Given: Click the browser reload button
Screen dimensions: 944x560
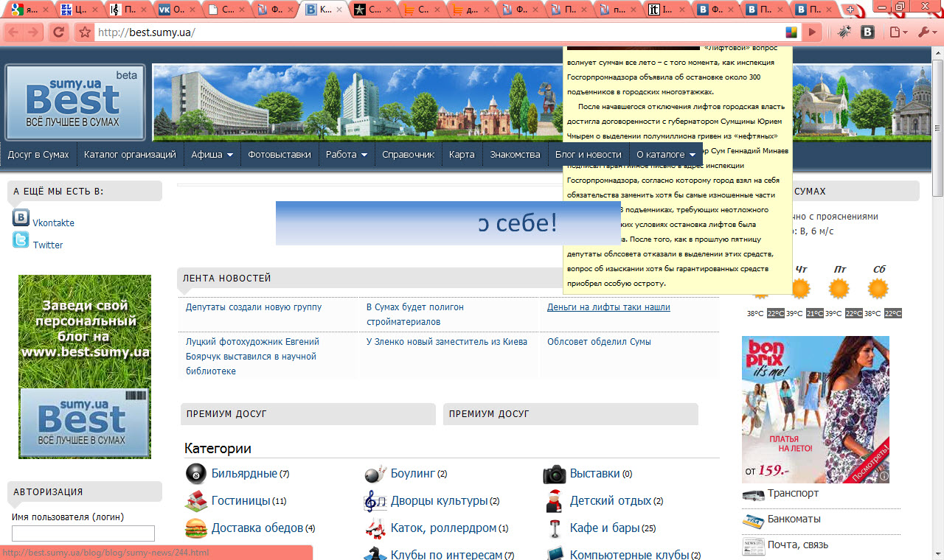Looking at the screenshot, I should [59, 32].
